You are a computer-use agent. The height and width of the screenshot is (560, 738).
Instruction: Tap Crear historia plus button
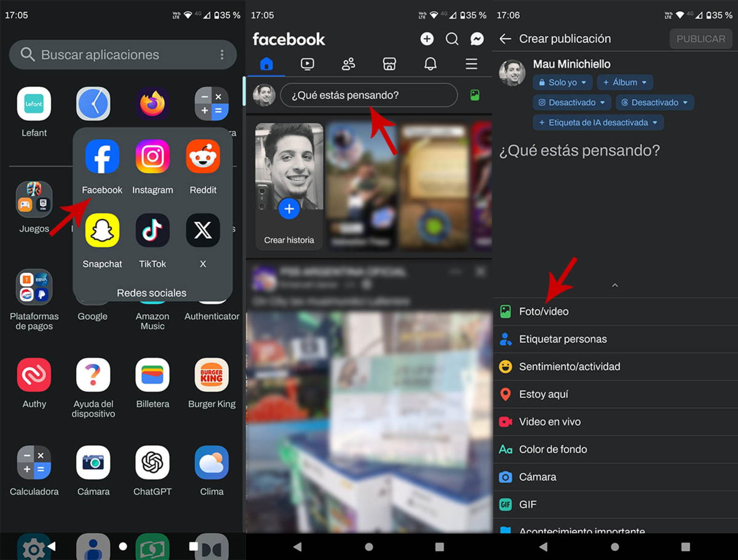click(x=289, y=209)
